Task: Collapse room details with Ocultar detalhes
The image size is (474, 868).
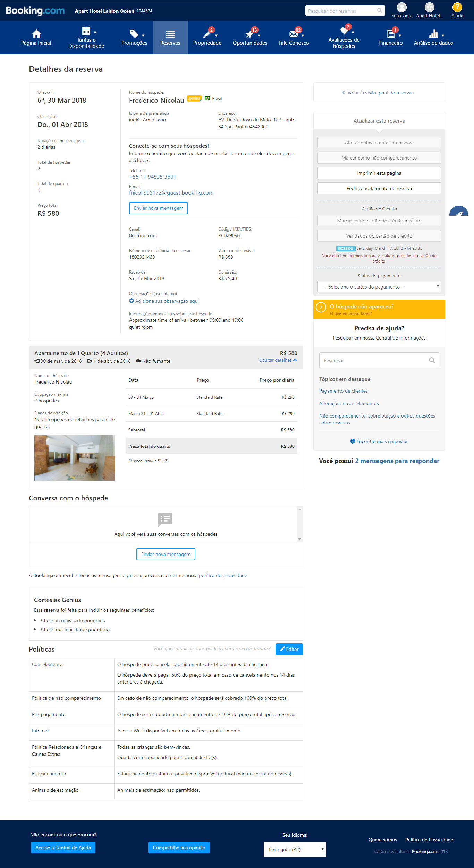Action: (278, 360)
